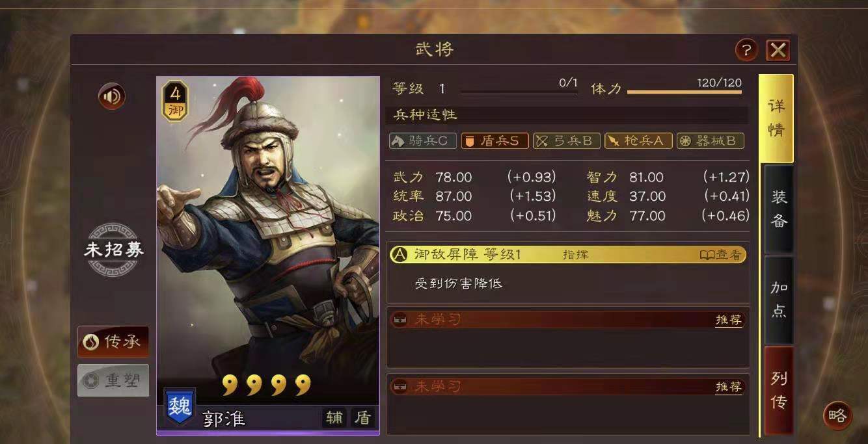Mute the general's voice speaker icon
This screenshot has height=444, width=868.
(112, 97)
